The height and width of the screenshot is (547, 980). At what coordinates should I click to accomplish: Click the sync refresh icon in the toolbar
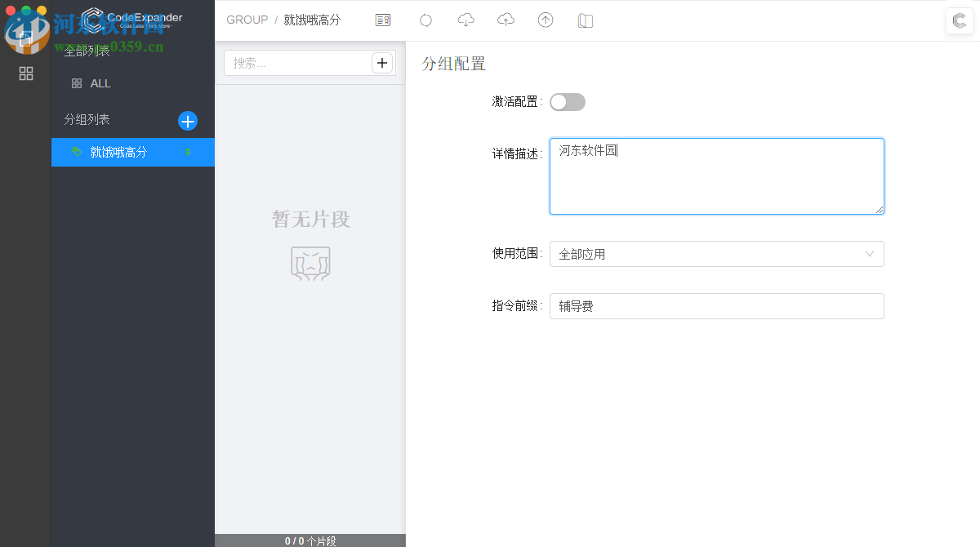[x=425, y=20]
